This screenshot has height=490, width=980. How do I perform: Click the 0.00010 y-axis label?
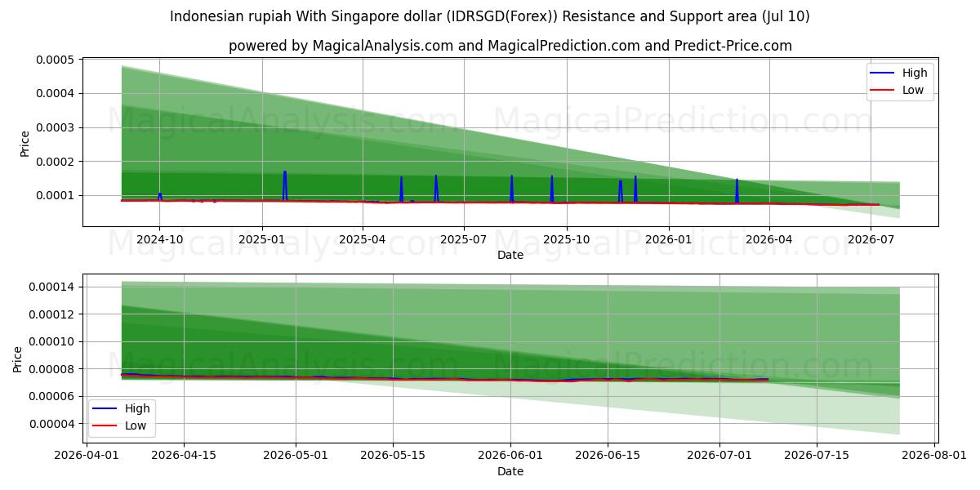coord(52,341)
